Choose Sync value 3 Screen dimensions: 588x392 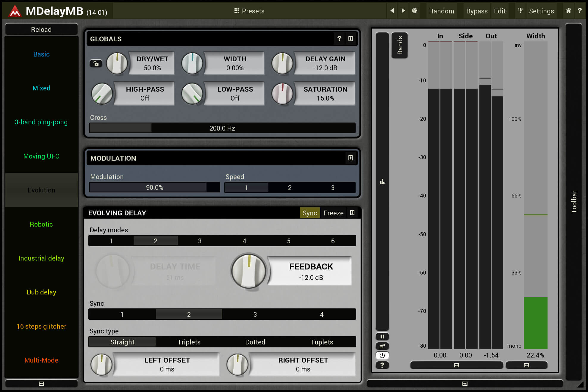[x=255, y=314]
